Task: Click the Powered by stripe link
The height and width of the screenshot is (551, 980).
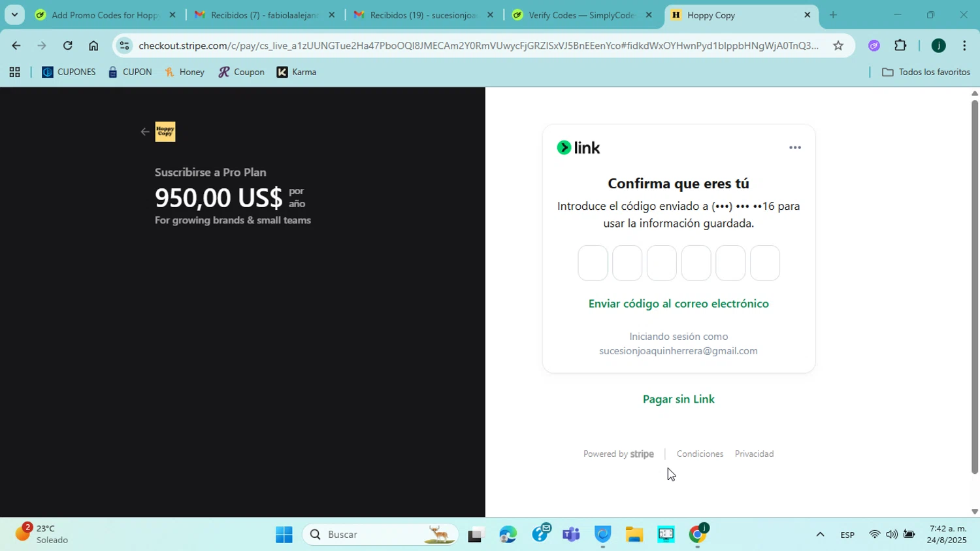Action: tap(618, 454)
